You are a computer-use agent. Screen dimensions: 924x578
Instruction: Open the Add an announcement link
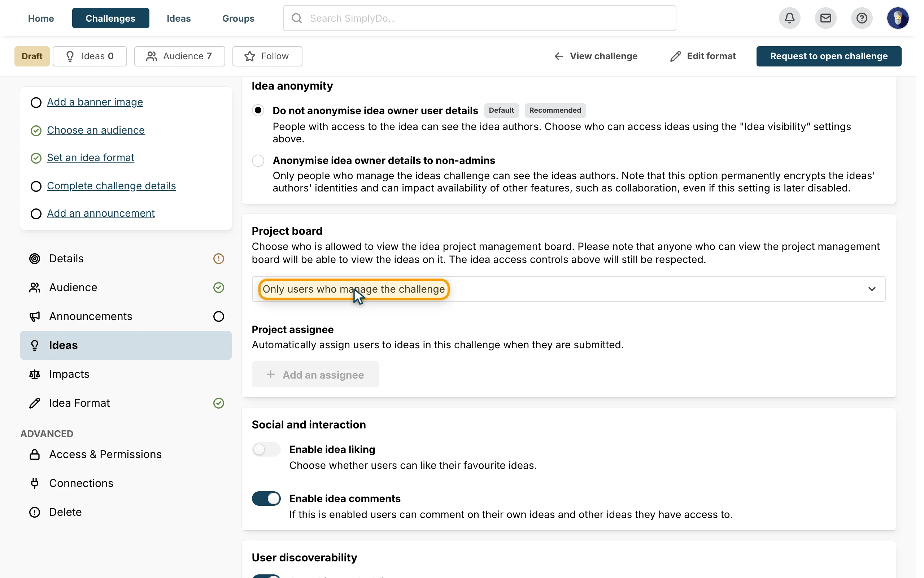[x=101, y=213]
